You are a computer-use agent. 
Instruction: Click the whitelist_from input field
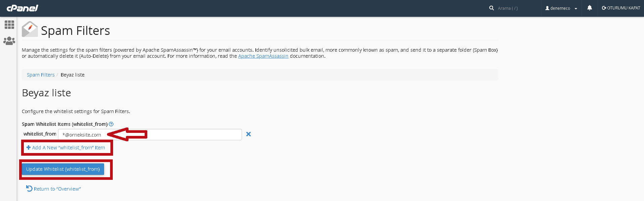pyautogui.click(x=150, y=135)
